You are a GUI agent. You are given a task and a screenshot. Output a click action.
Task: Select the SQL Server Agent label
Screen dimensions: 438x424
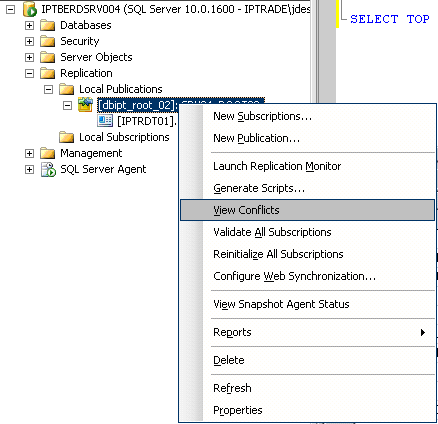103,169
